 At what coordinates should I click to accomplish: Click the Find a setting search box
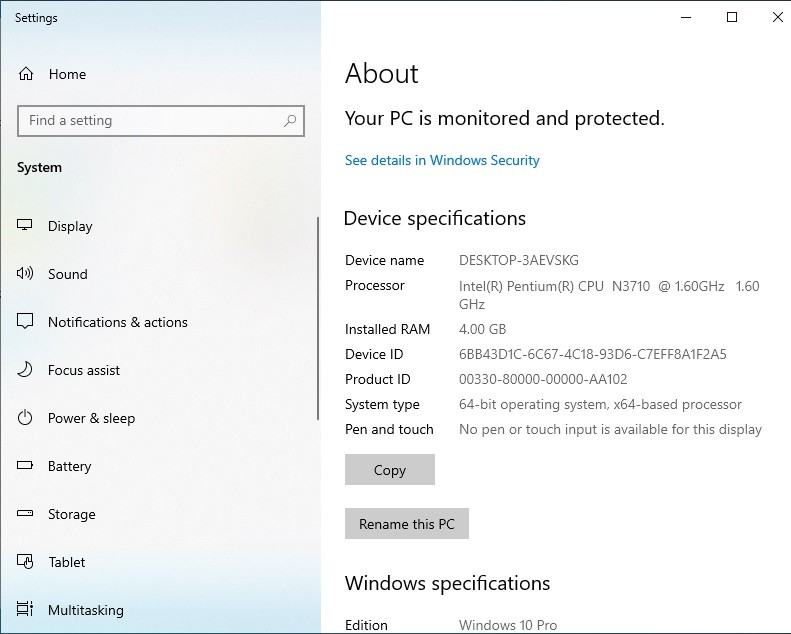pyautogui.click(x=150, y=121)
